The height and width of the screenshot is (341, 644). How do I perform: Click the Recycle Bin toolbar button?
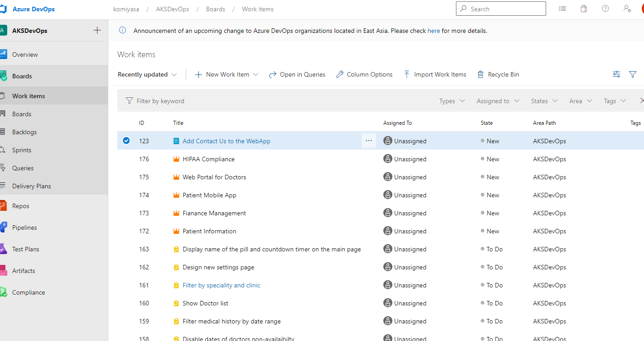coord(498,74)
